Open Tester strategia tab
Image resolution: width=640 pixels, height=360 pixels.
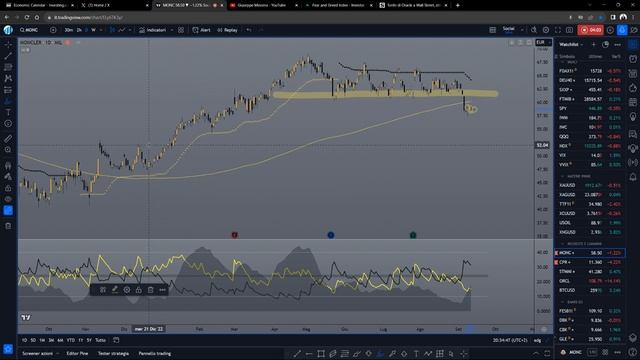click(x=113, y=353)
